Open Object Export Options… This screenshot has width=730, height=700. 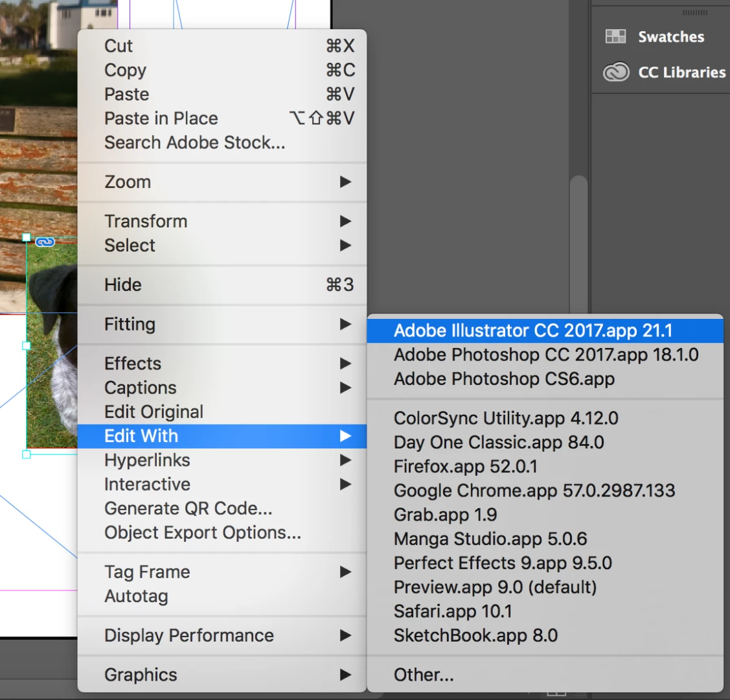[222, 533]
